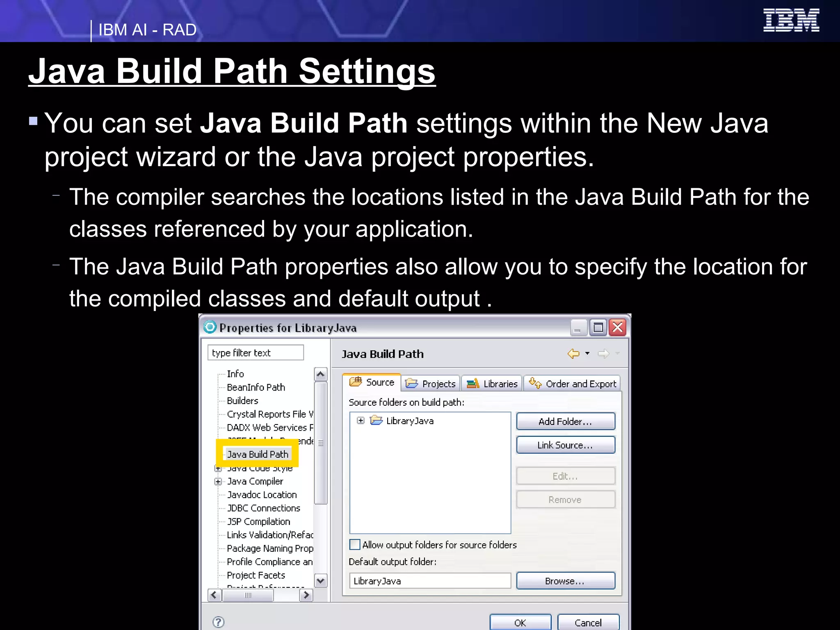Click the Add Folder... button
Screen dimensions: 840x630
[566, 421]
